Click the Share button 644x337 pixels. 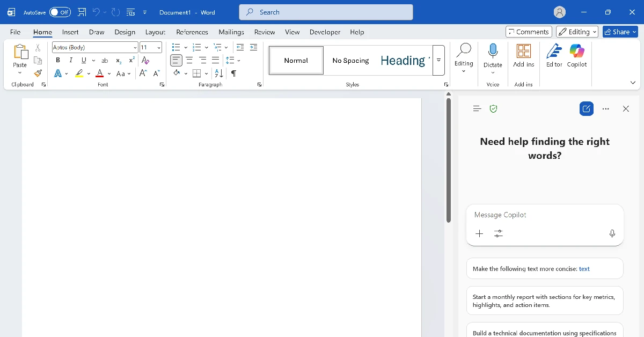(x=620, y=32)
